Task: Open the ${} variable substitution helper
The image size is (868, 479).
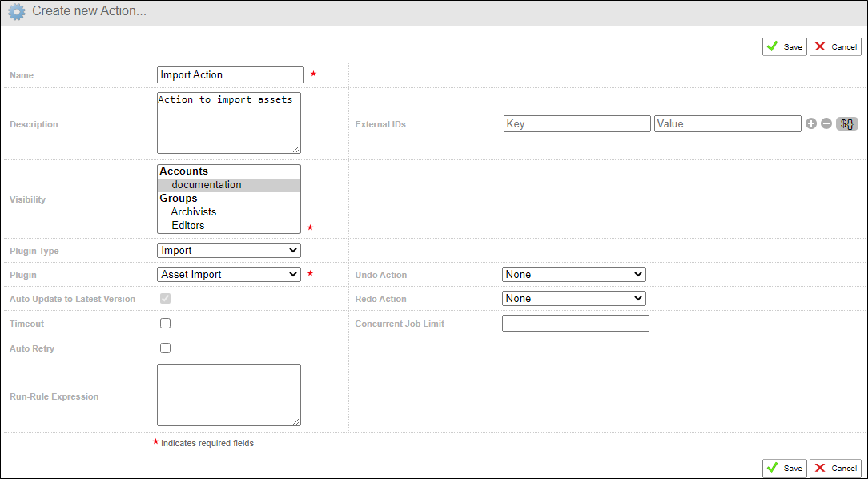Action: click(x=846, y=123)
